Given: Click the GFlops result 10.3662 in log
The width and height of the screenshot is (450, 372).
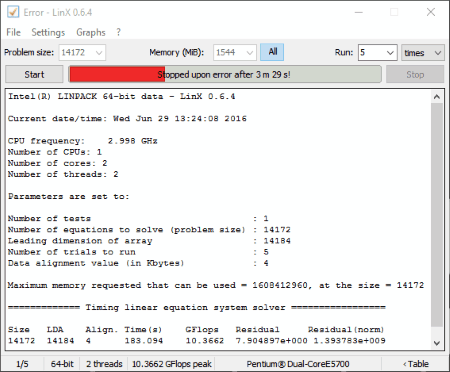Looking at the screenshot, I should (x=205, y=341).
